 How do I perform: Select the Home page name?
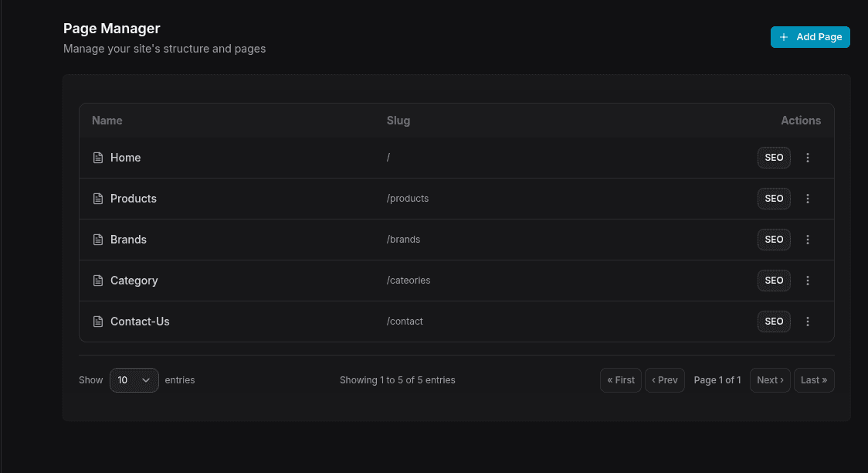coord(126,158)
